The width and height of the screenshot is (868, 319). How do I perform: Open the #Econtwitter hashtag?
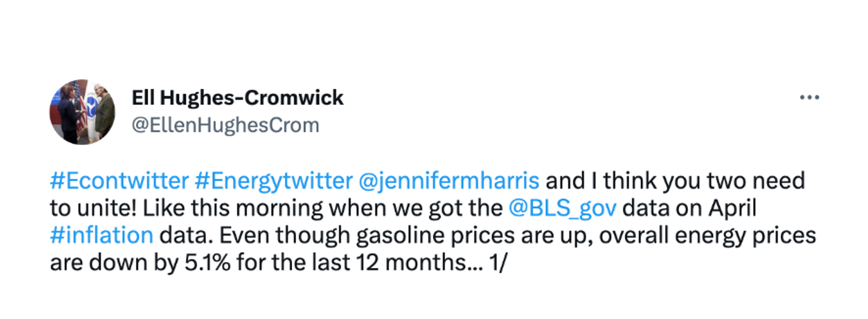[x=120, y=181]
